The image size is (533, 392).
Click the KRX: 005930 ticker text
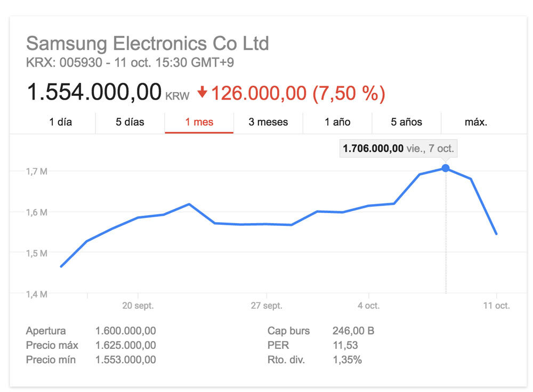[63, 63]
